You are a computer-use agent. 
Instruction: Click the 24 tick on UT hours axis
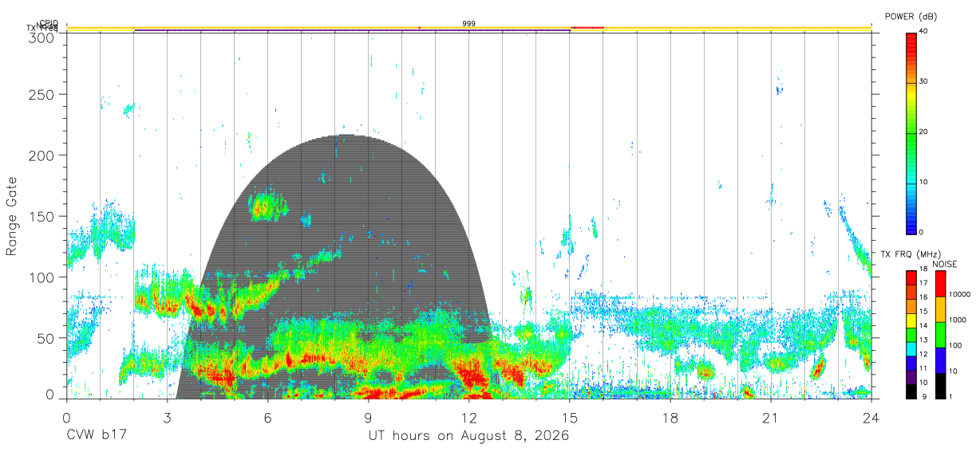click(x=871, y=418)
